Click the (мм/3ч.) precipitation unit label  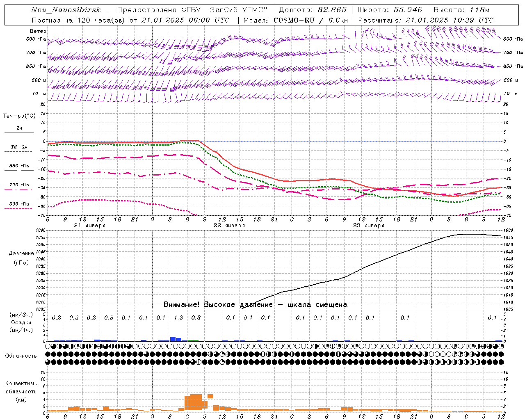(21, 315)
